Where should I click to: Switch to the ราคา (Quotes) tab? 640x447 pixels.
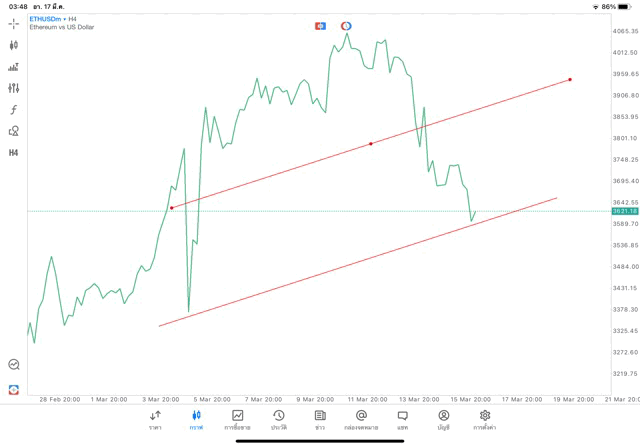[155, 420]
